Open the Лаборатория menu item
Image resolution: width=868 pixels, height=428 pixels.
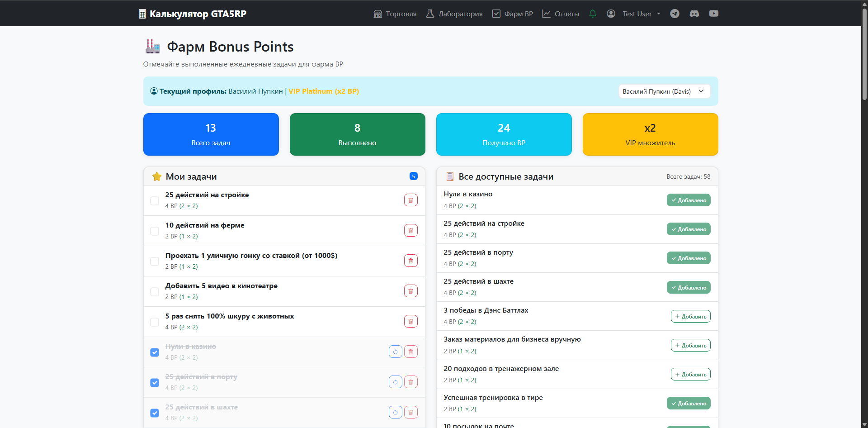click(x=454, y=14)
